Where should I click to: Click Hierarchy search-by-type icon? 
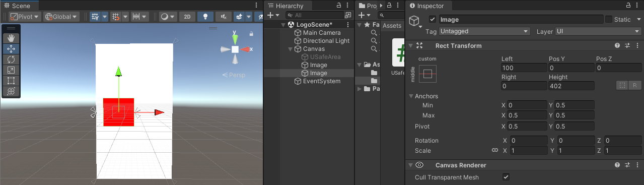(x=347, y=16)
